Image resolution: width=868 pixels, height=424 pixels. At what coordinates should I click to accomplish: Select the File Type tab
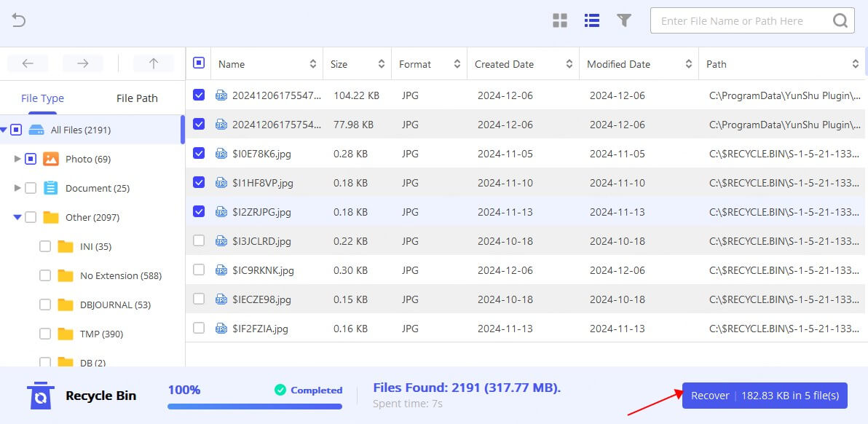(x=41, y=98)
